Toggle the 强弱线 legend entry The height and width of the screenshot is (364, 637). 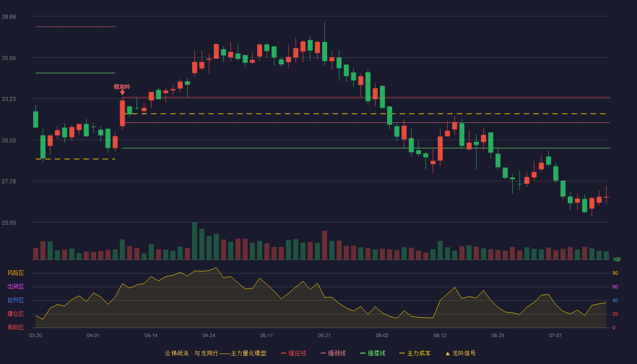pos(333,353)
